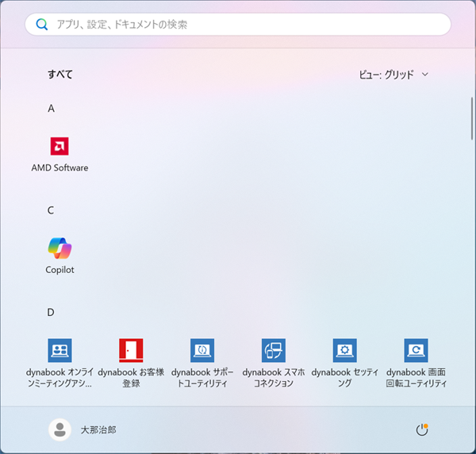Launch the Copilot app
Viewport: 476px width, 454px height.
(59, 256)
